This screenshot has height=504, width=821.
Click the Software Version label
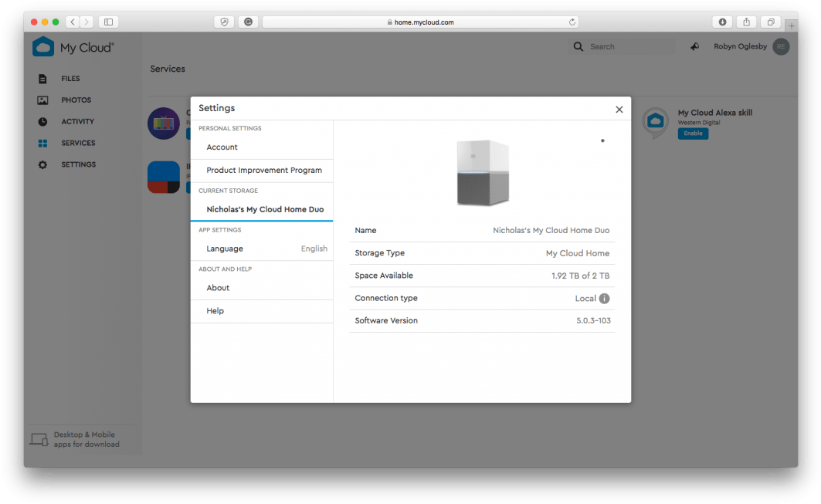coord(386,321)
